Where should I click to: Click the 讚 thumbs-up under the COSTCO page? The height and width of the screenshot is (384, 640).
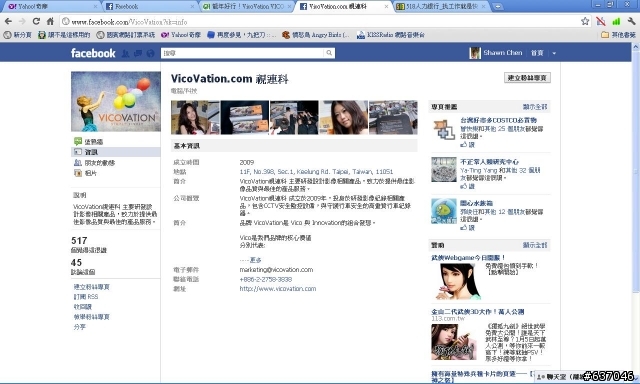pyautogui.click(x=467, y=144)
